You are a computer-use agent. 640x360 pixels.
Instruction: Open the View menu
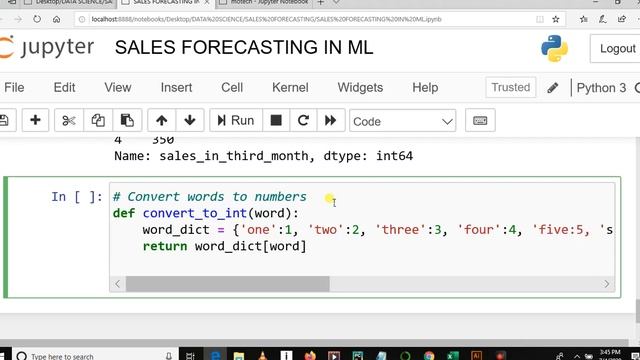point(118,87)
